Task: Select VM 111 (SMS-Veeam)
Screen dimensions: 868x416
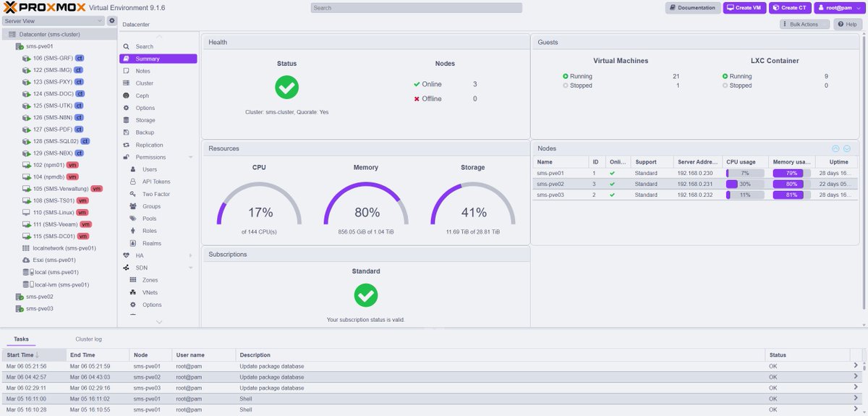Action: pos(55,224)
